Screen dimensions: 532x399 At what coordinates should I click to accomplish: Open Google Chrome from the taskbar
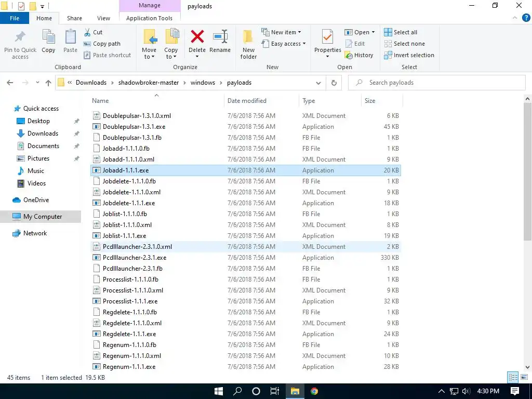(314, 391)
